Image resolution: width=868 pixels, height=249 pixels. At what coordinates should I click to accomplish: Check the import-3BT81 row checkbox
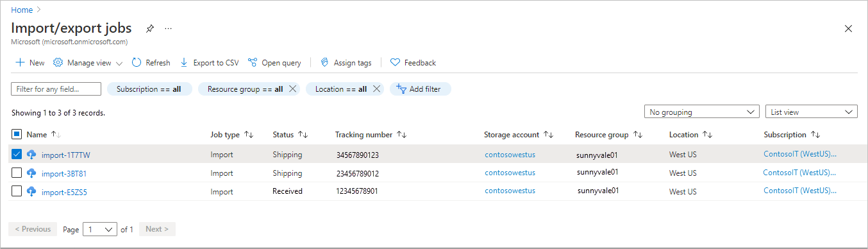click(x=17, y=173)
